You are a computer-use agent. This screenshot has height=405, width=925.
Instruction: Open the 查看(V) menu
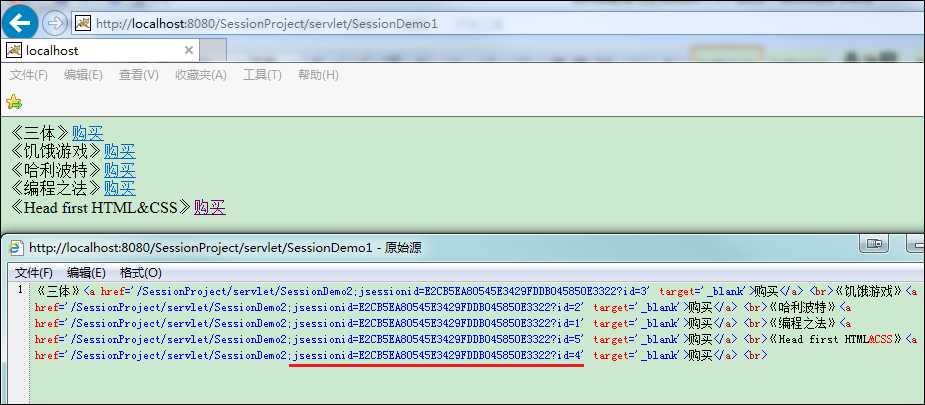pyautogui.click(x=139, y=75)
